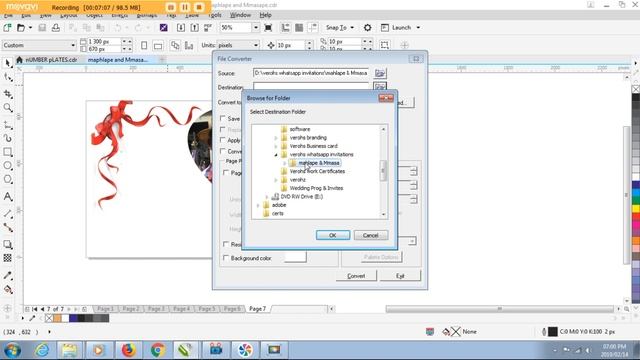Viewport: 640px width, 360px height.
Task: Open Chrome from the taskbar
Action: pos(158,350)
